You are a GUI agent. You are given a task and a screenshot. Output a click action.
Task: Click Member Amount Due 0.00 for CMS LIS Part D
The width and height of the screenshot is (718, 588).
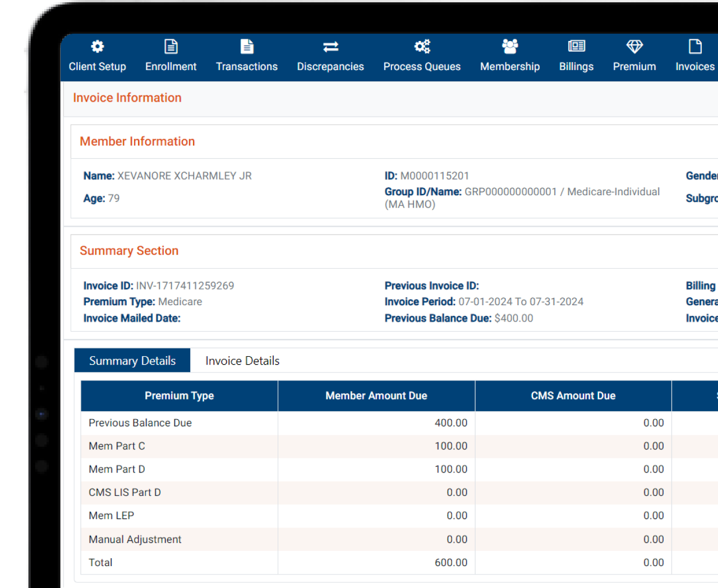point(457,492)
